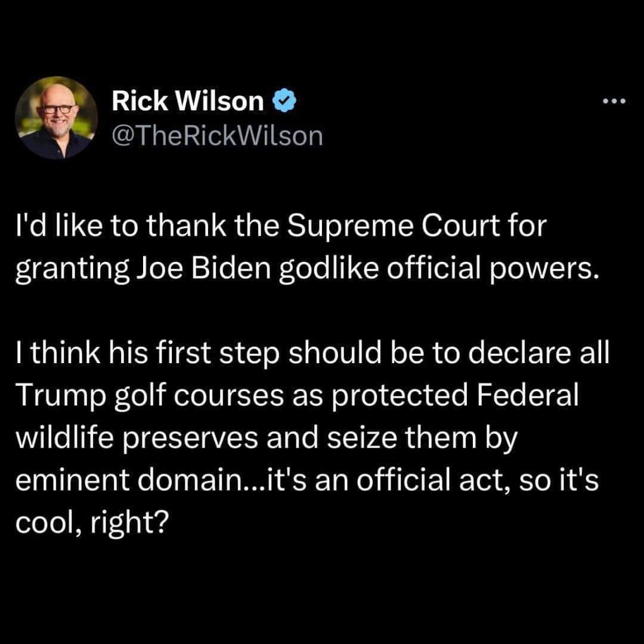
Task: Click the phrase "godlike official powers"
Action: tap(438, 270)
